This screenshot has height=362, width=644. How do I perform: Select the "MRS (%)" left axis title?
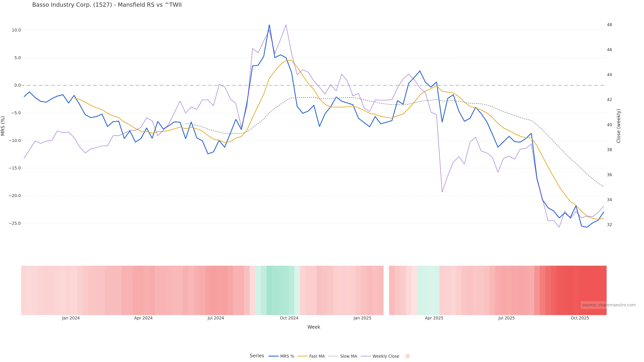pyautogui.click(x=3, y=126)
